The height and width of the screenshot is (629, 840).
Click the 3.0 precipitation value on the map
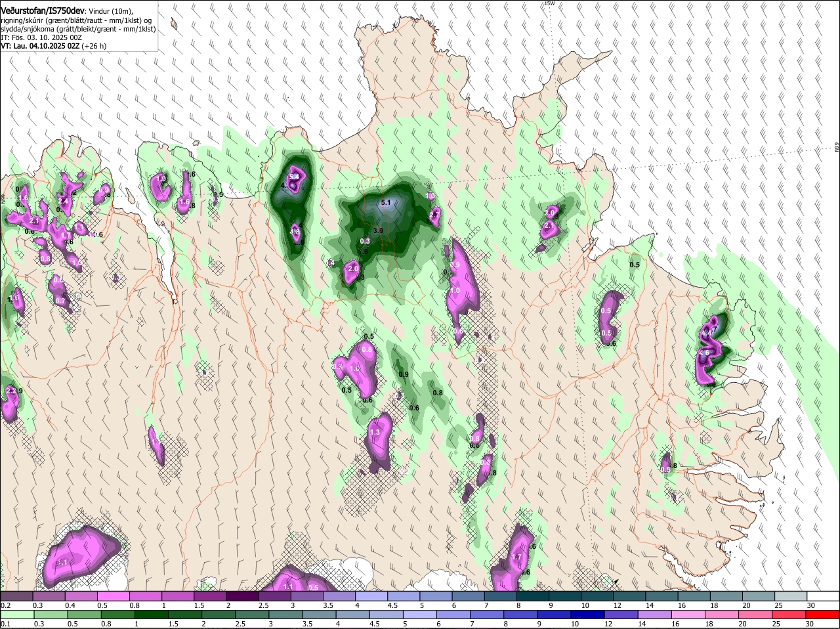(x=378, y=230)
